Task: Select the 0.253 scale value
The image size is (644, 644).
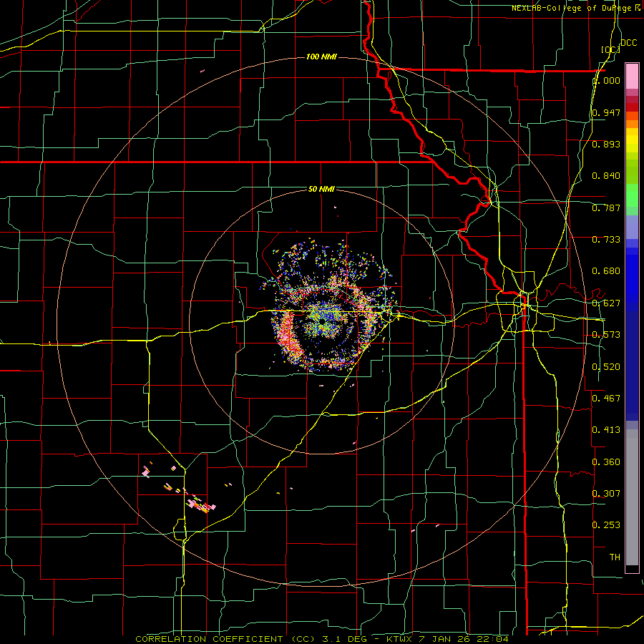Action: pos(606,525)
